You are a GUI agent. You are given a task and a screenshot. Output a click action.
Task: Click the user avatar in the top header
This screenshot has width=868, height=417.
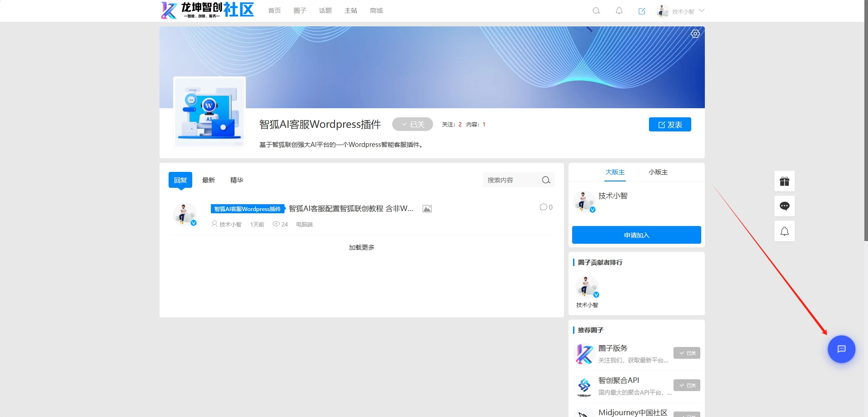click(x=662, y=11)
